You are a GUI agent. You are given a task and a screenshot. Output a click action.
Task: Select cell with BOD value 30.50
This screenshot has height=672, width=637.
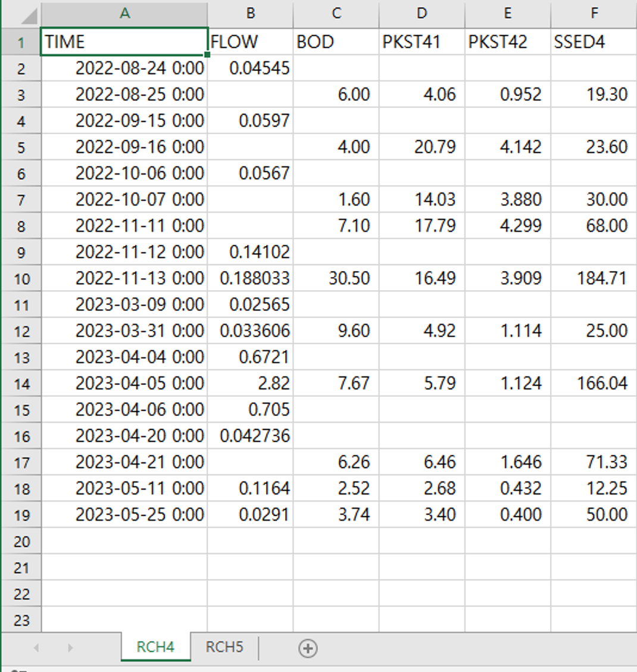[336, 278]
